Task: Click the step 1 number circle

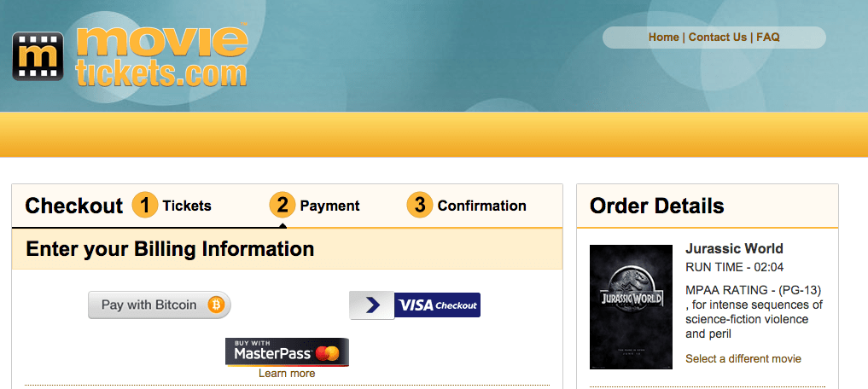Action: [145, 206]
